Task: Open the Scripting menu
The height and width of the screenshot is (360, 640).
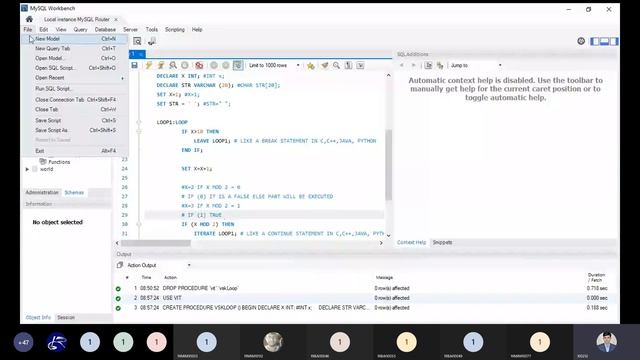Action: click(175, 29)
